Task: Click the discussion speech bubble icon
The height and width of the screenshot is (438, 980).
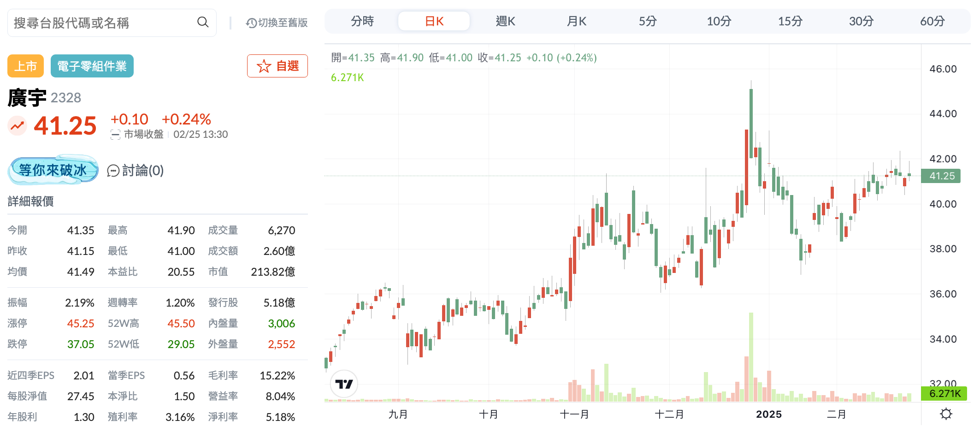Action: (x=113, y=171)
